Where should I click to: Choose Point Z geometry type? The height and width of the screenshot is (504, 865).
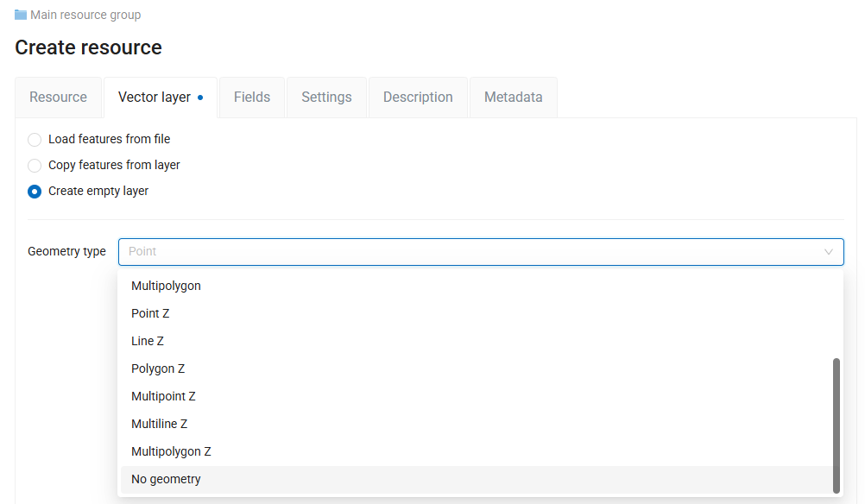[x=476, y=313]
